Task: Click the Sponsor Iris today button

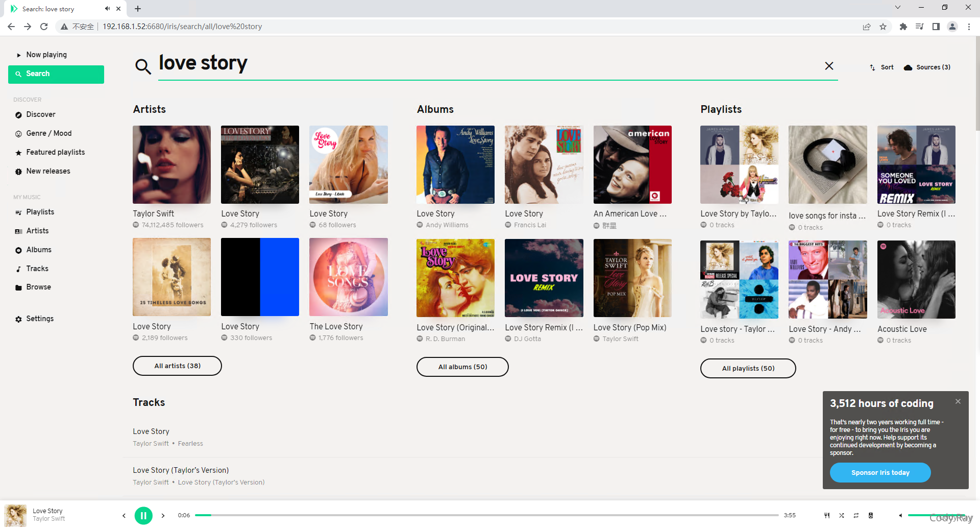Action: coord(880,472)
